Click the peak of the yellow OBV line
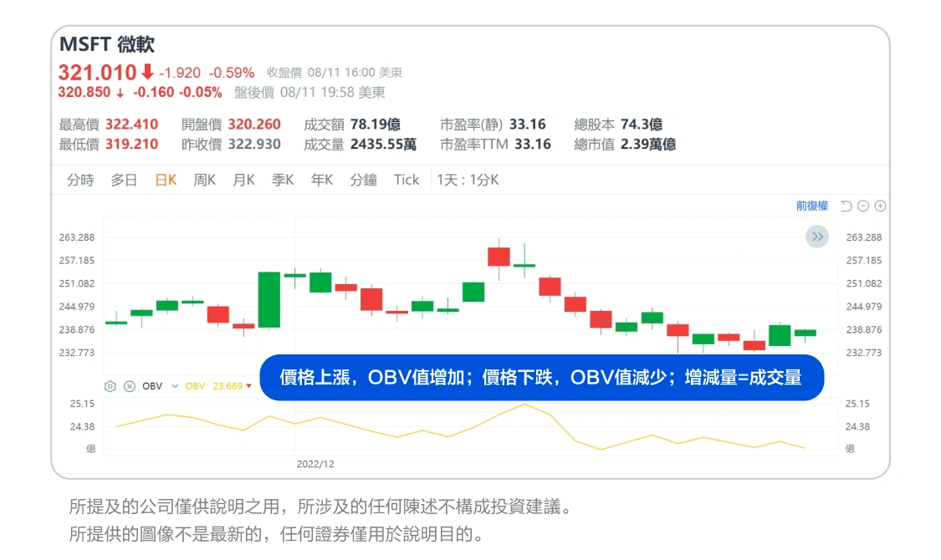The width and height of the screenshot is (941, 560). 524,404
